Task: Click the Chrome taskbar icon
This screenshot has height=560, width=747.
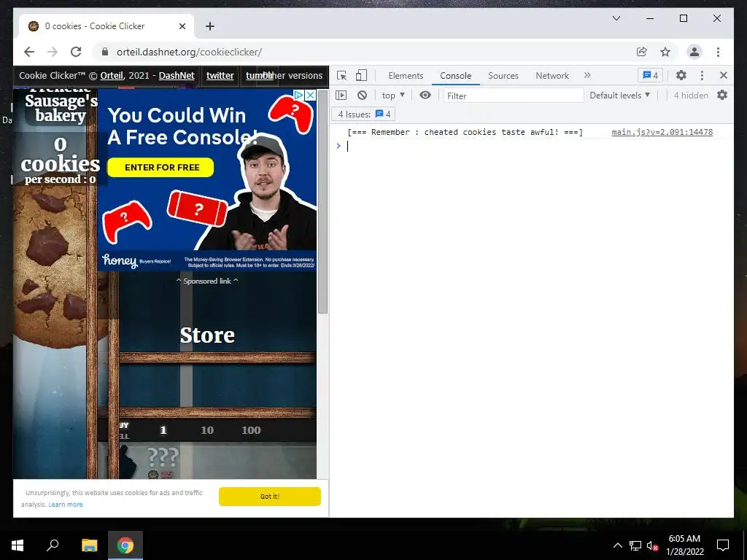Action: tap(125, 545)
